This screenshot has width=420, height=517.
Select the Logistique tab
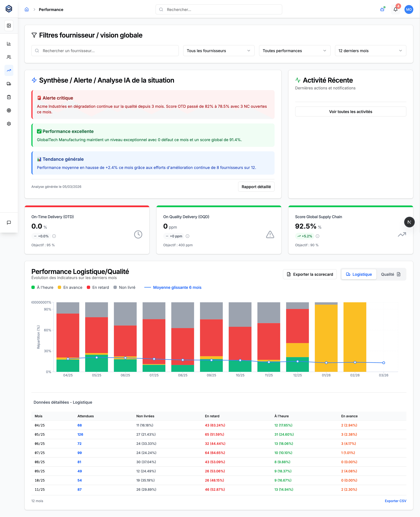click(359, 274)
